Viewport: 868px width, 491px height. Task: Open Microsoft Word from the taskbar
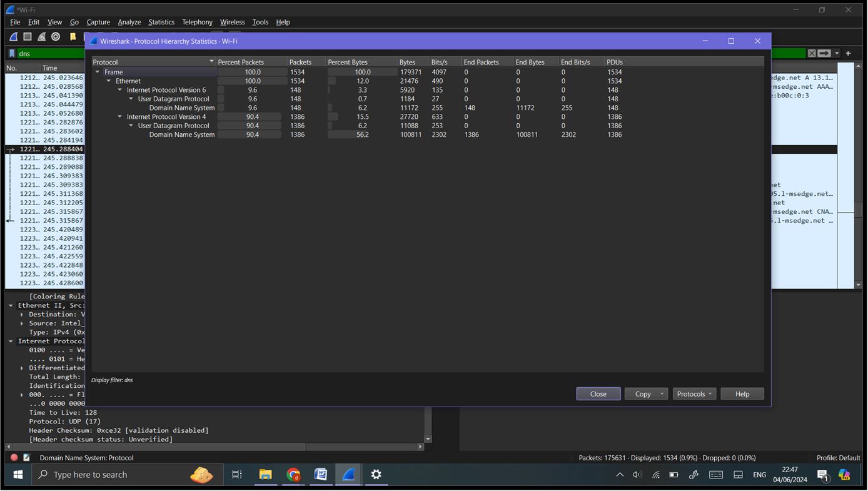pyautogui.click(x=321, y=474)
